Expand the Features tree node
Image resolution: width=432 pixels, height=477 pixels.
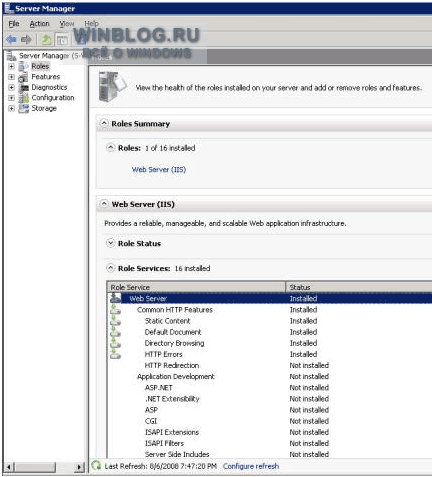coord(11,77)
